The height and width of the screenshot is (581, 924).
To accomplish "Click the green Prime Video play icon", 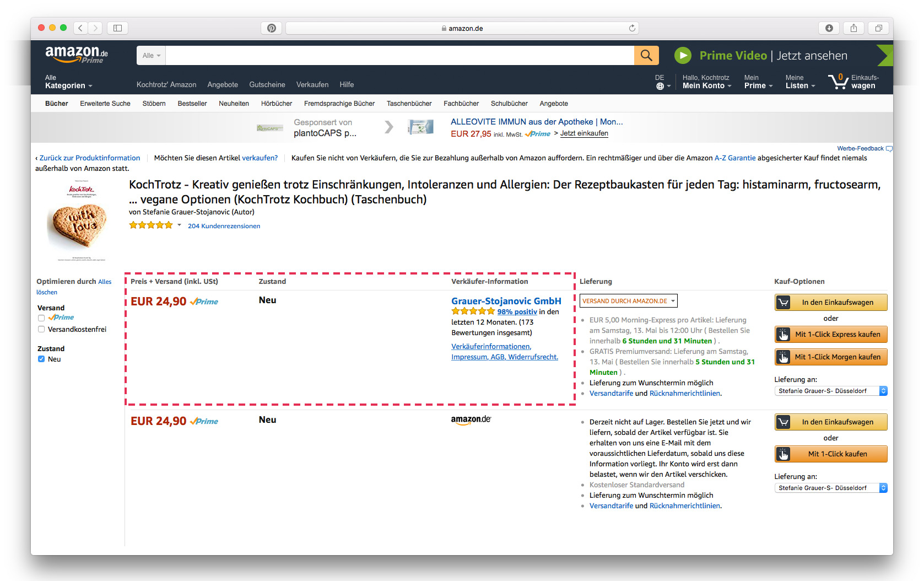I will [683, 55].
